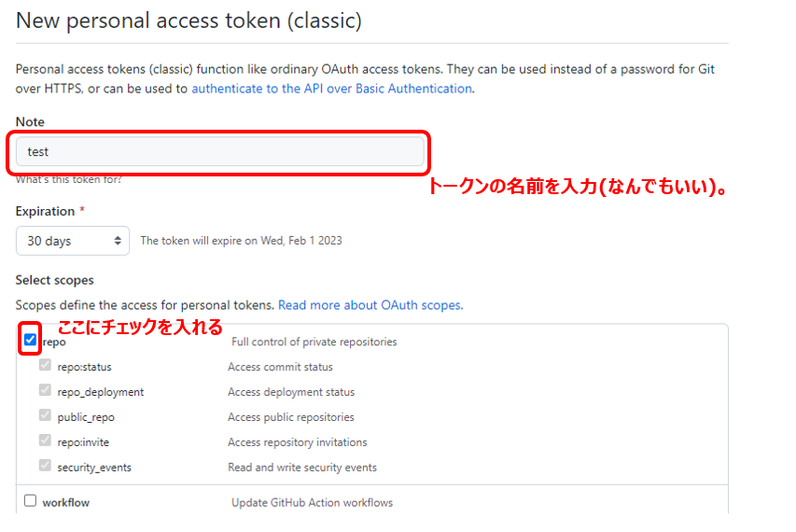Click the repo:invite scope label

pyautogui.click(x=83, y=442)
